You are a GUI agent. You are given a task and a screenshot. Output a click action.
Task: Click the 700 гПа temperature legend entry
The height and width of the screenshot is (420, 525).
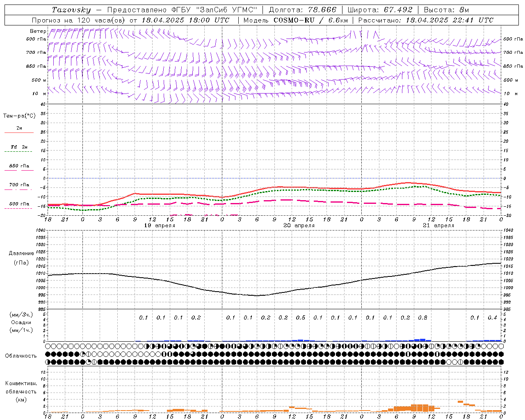pyautogui.click(x=19, y=185)
